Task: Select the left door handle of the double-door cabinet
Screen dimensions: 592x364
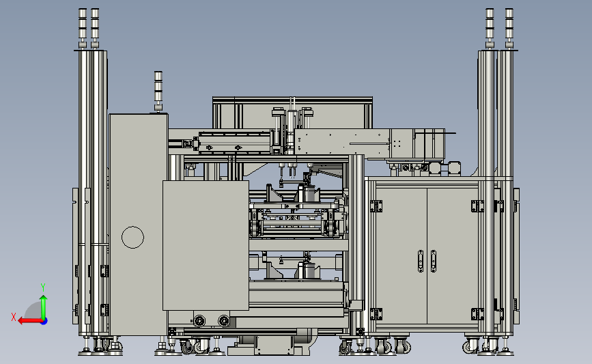Action: (x=421, y=261)
